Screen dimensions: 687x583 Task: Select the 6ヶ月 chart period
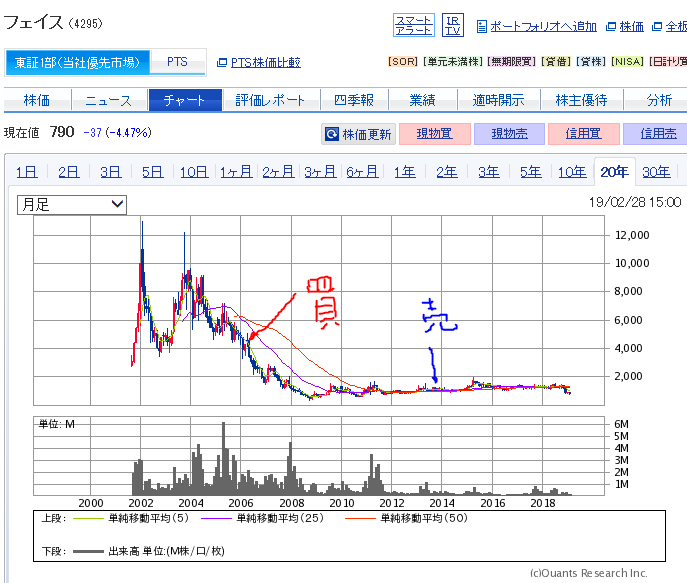tap(362, 172)
